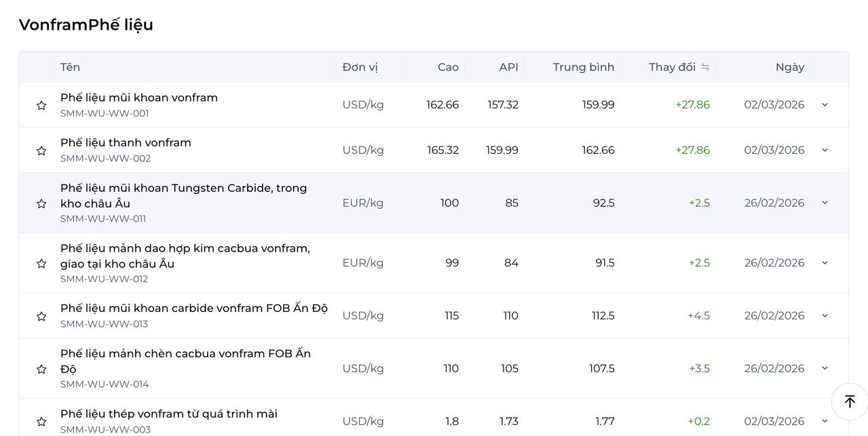The height and width of the screenshot is (436, 868).
Task: Click the Trung bình column header
Action: pos(583,67)
